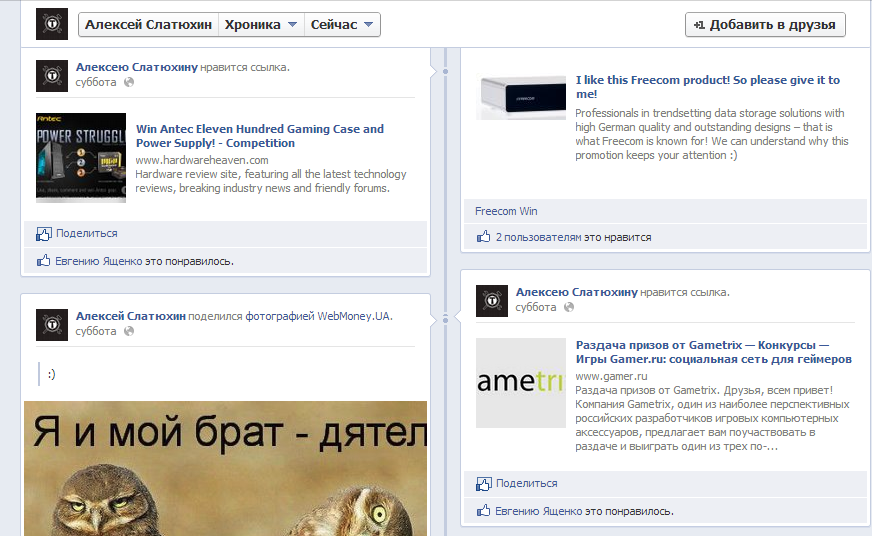This screenshot has height=536, width=872.
Task: Open I like this Freecom product link
Action: click(707, 87)
